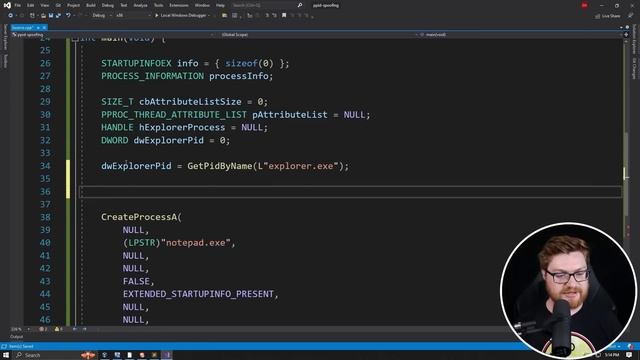The width and height of the screenshot is (640, 360).
Task: Open the Debug menu
Action: pyautogui.click(x=108, y=5)
